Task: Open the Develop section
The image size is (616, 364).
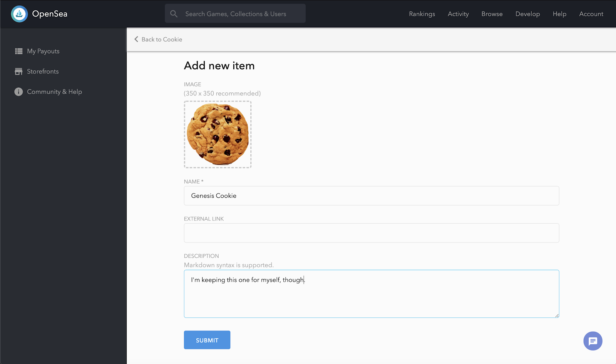Action: (x=527, y=14)
